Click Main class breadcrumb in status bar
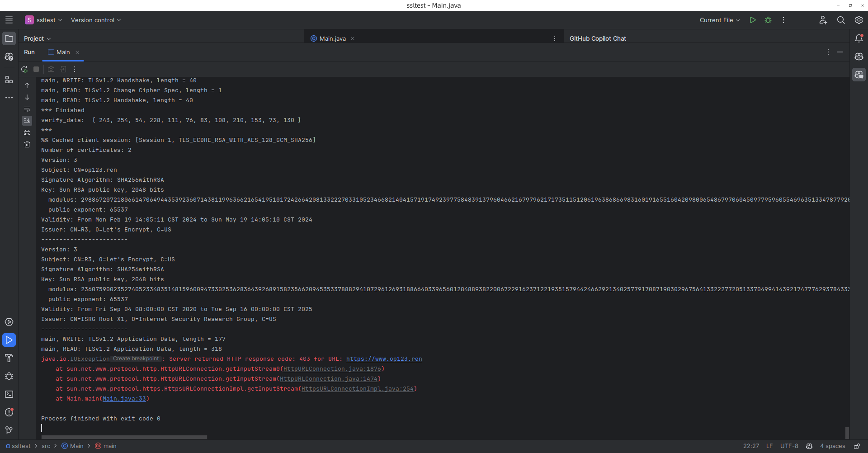Image resolution: width=868 pixels, height=453 pixels. point(72,446)
